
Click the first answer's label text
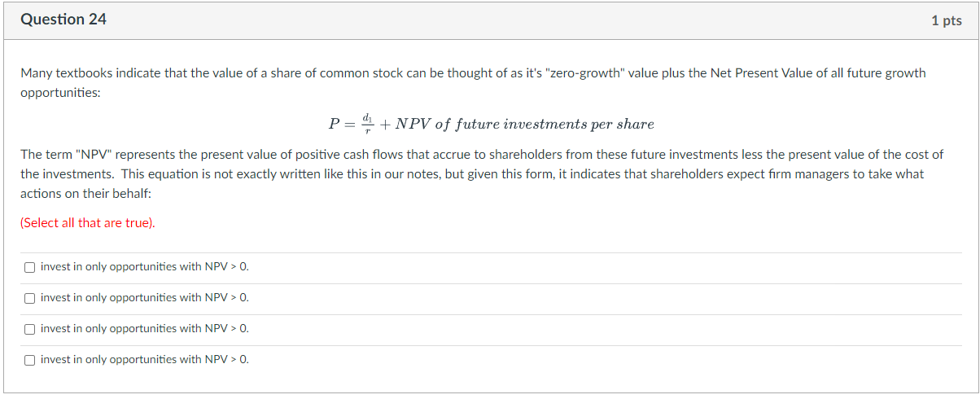(x=145, y=267)
